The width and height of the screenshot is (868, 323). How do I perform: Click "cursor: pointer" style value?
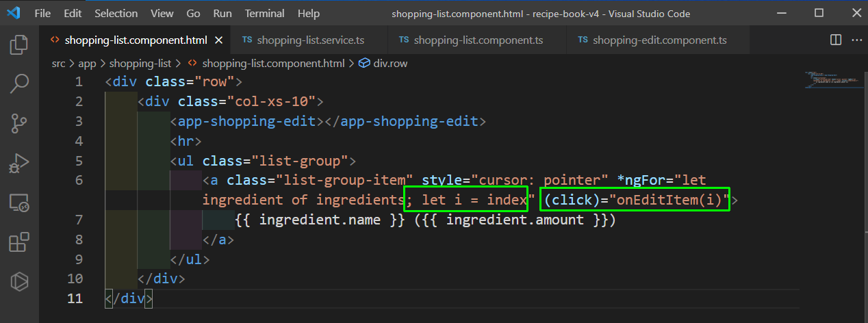coord(539,181)
